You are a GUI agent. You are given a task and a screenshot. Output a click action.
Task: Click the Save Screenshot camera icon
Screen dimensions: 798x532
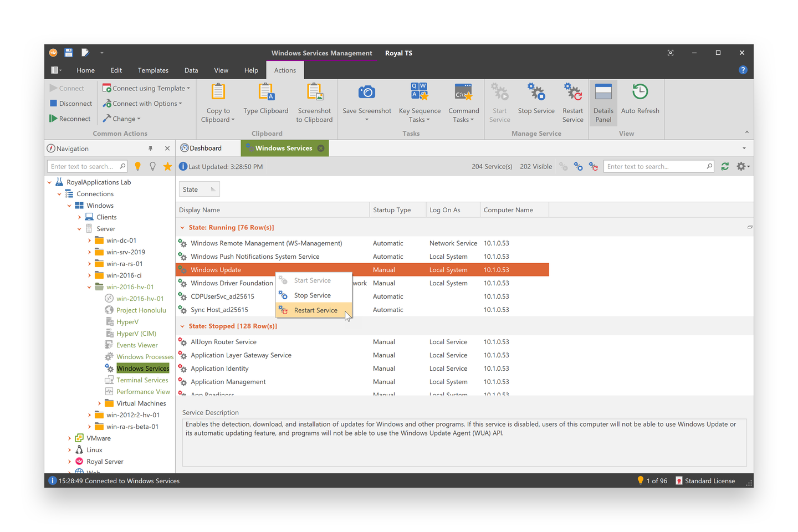366,93
